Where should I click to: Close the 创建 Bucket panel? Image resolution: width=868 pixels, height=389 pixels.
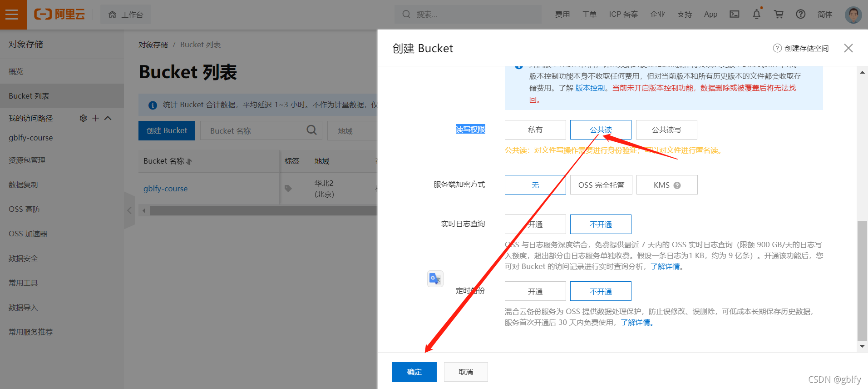[x=848, y=48]
